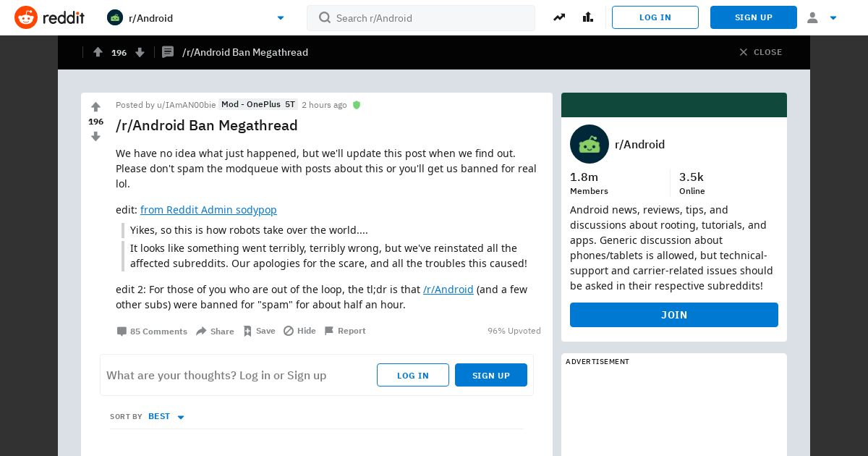Viewport: 868px width, 456px height.
Task: Click the comment box SIGN UP button
Action: click(x=491, y=375)
